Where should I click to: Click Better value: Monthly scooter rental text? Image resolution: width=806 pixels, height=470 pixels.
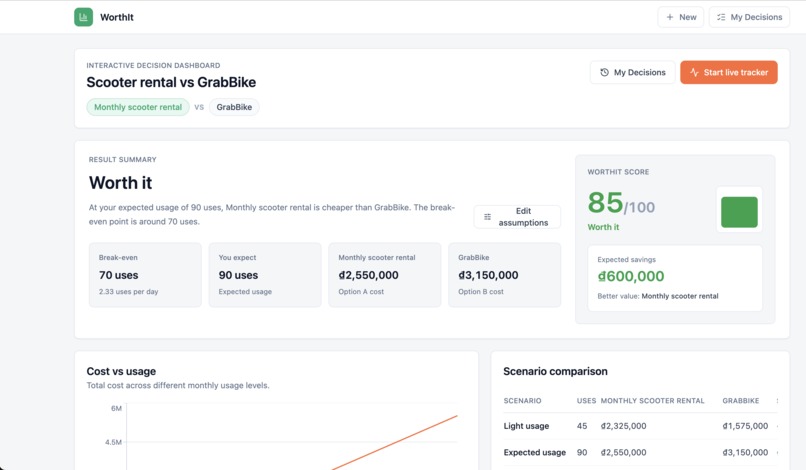point(657,296)
